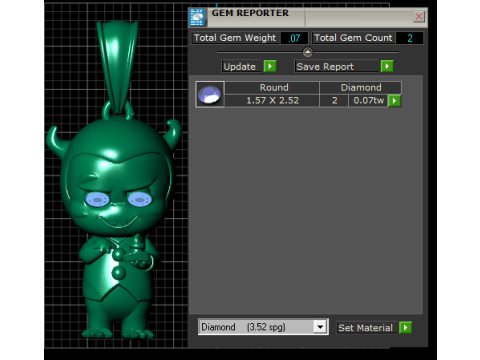Click the Gem Reporter icon in title bar
The width and height of the screenshot is (480, 360).
pyautogui.click(x=197, y=18)
